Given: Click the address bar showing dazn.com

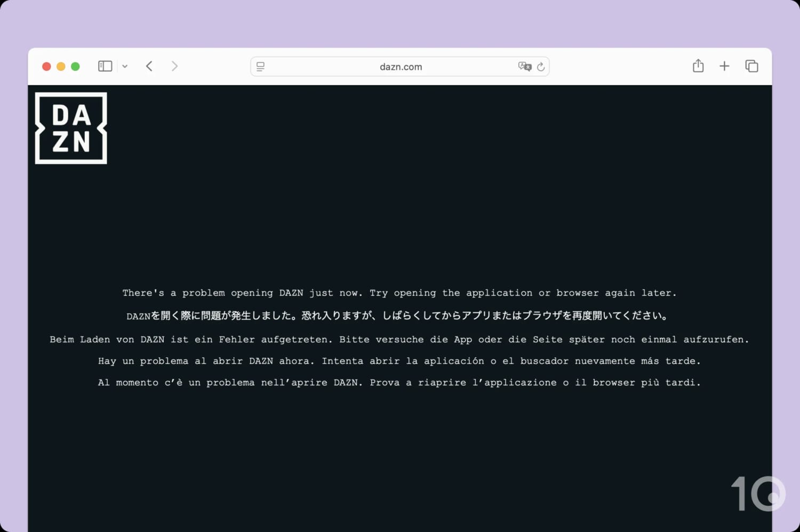Looking at the screenshot, I should click(400, 66).
